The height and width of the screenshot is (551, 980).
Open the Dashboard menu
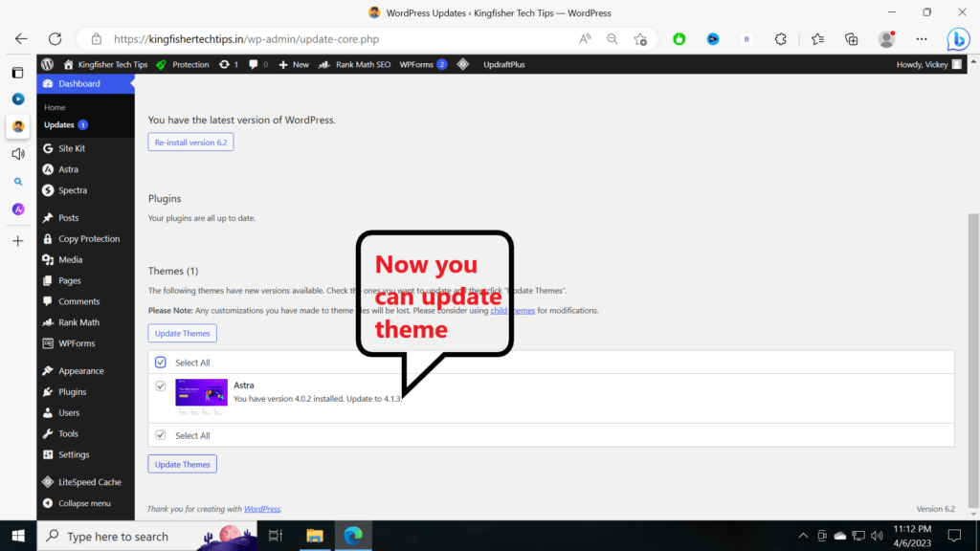point(85,84)
